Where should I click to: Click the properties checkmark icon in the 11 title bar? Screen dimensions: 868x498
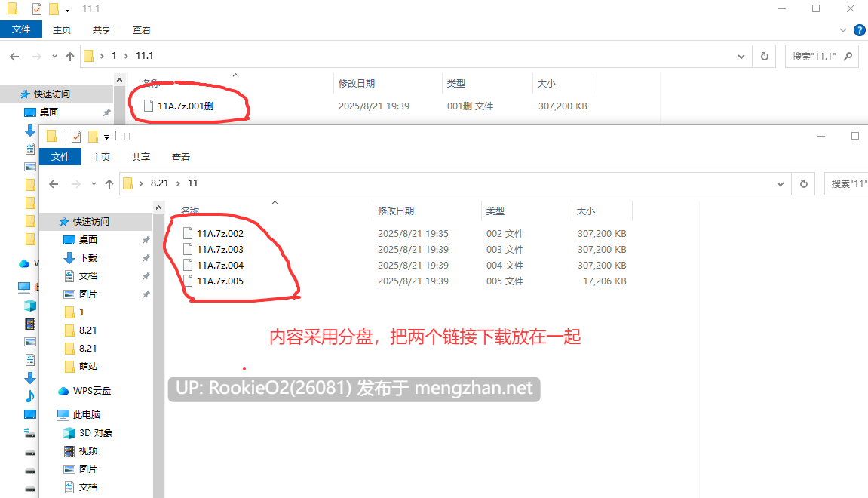point(76,137)
